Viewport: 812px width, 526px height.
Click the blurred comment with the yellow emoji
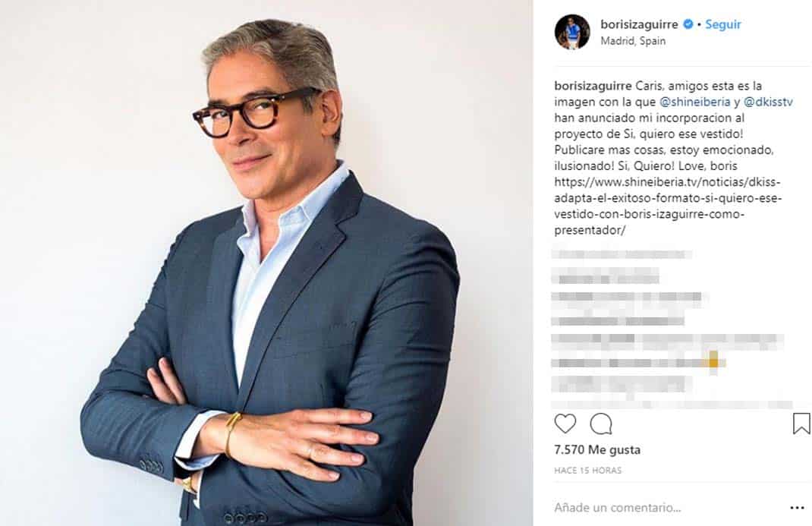(639, 362)
